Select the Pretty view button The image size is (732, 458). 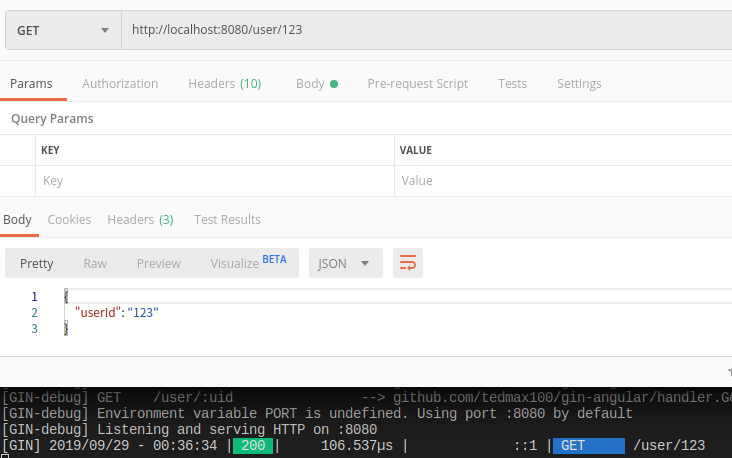pos(37,263)
